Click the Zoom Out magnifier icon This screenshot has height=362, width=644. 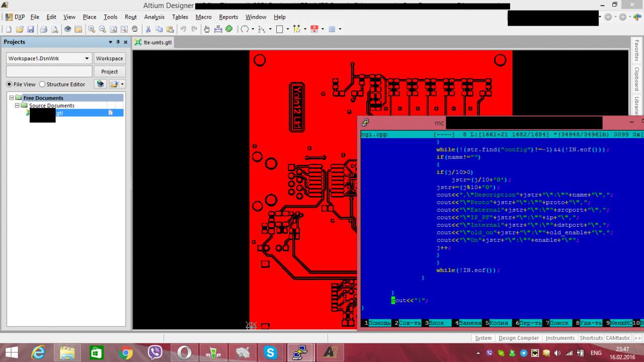pos(102,29)
